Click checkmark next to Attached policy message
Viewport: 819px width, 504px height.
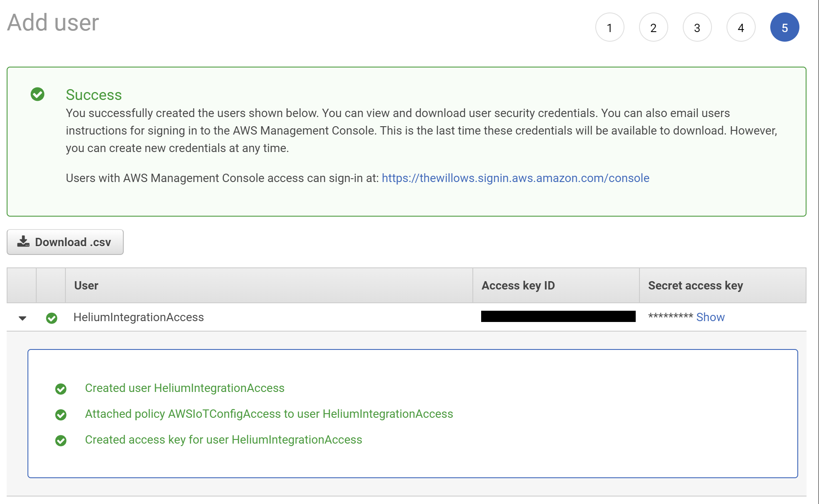pyautogui.click(x=61, y=414)
